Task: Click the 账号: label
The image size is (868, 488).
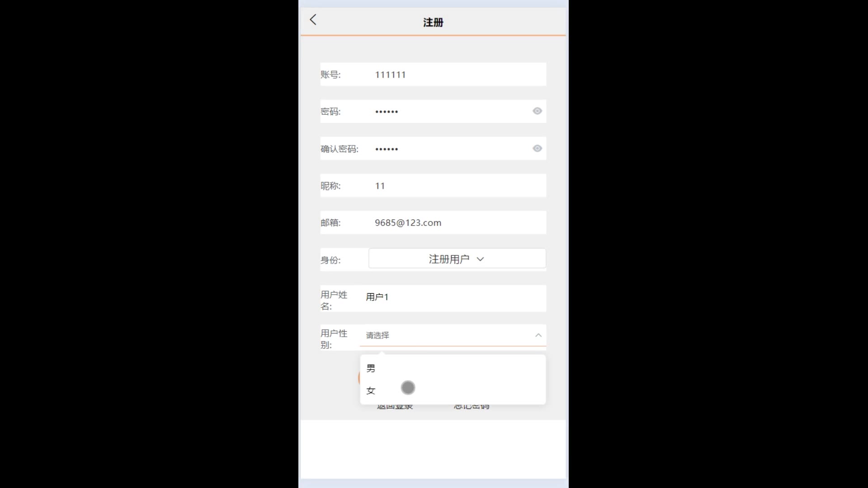Action: (x=330, y=75)
